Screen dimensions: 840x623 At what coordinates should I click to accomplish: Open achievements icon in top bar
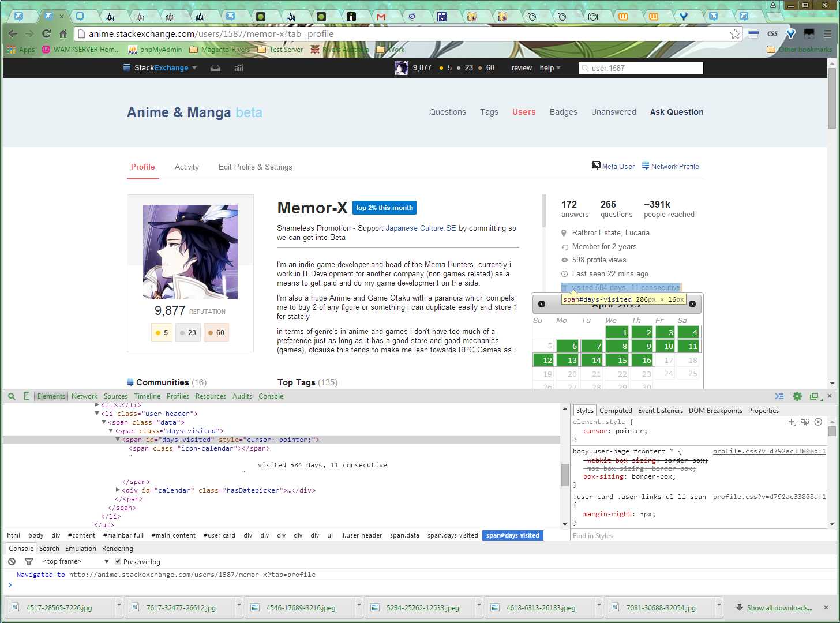pyautogui.click(x=239, y=68)
